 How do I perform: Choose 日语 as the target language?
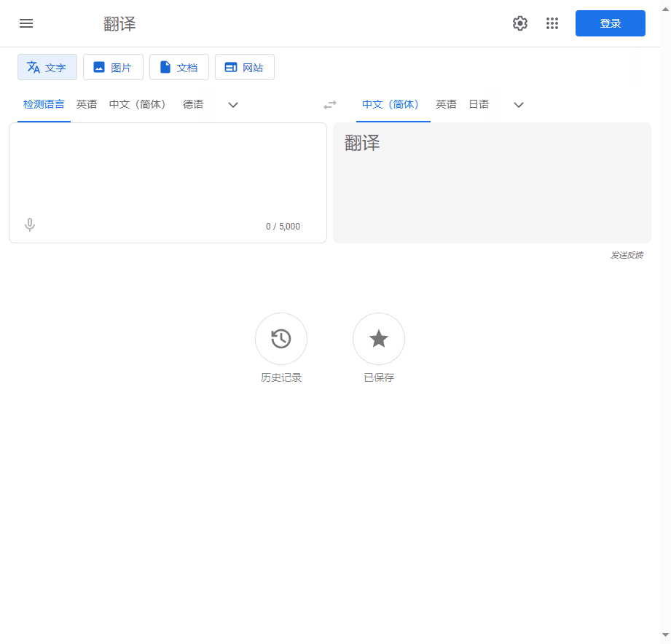coord(479,104)
